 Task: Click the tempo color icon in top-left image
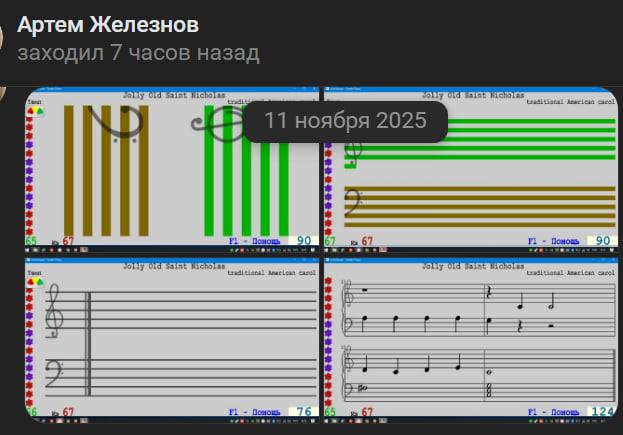(x=34, y=112)
